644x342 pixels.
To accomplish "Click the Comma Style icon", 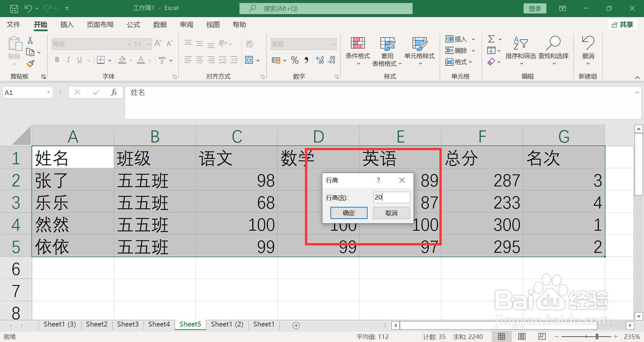I will coord(306,60).
